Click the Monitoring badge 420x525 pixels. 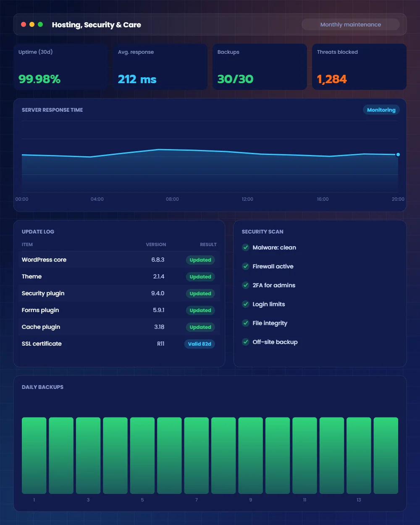pyautogui.click(x=381, y=110)
